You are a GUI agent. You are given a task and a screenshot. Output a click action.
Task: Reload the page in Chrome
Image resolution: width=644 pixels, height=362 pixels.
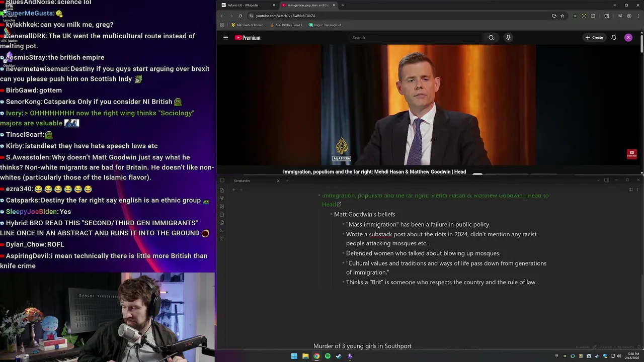coord(240,16)
